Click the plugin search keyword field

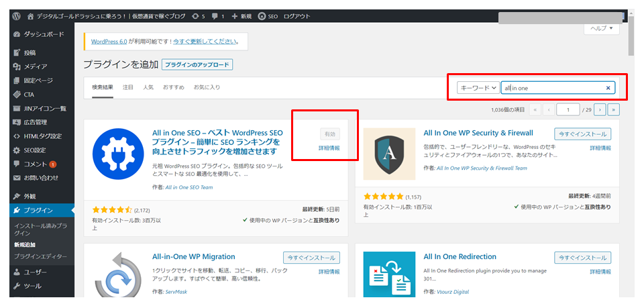click(557, 88)
